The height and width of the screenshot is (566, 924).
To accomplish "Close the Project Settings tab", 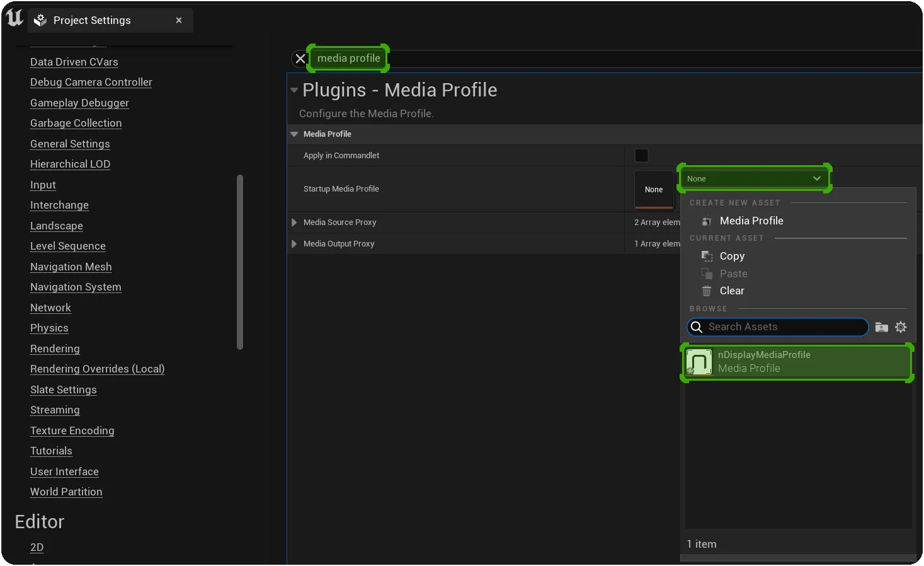I will click(x=179, y=20).
